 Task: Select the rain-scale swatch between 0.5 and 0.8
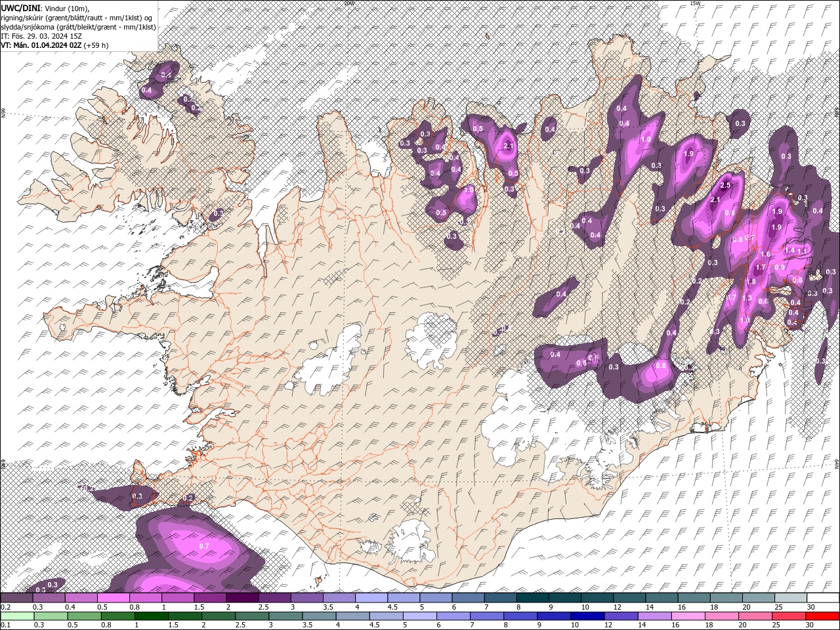coord(85,616)
